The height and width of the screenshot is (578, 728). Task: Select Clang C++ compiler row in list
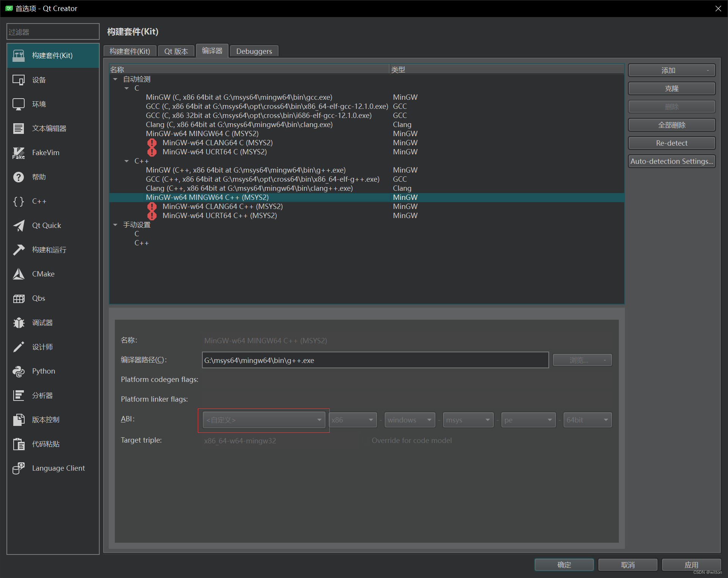[x=249, y=188]
